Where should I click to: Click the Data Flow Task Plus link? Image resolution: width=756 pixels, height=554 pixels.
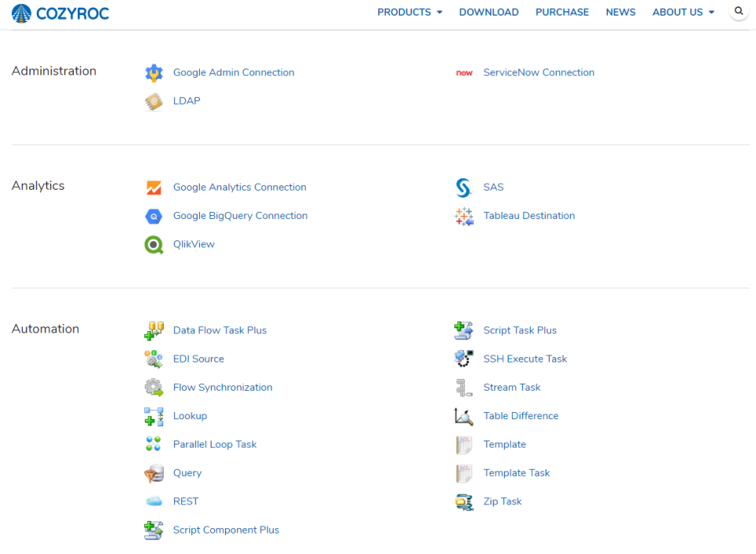tap(220, 330)
